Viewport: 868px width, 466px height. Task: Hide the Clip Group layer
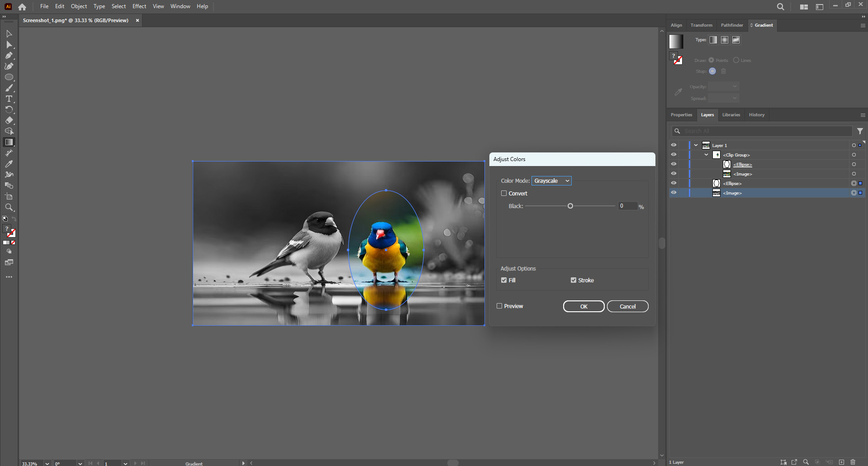pyautogui.click(x=674, y=155)
